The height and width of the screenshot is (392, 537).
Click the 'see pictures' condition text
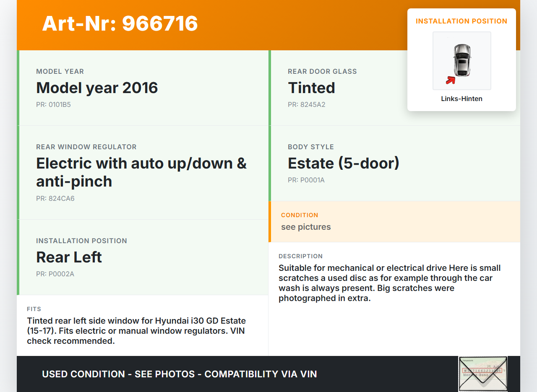(306, 227)
